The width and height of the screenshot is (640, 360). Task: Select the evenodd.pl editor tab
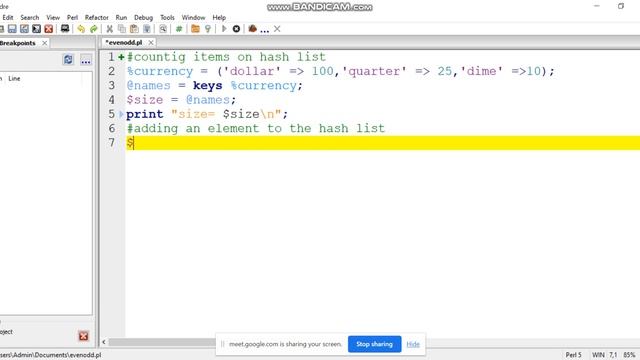coord(124,42)
